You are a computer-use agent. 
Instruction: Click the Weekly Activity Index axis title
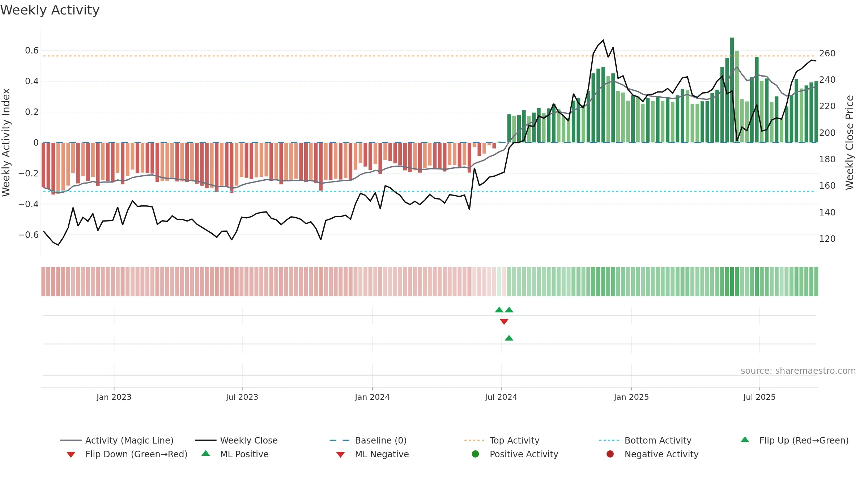(x=6, y=142)
